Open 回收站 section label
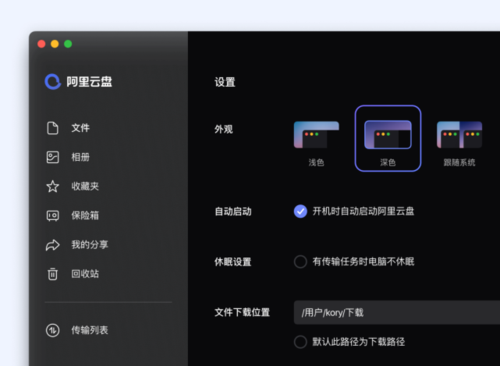 [85, 274]
